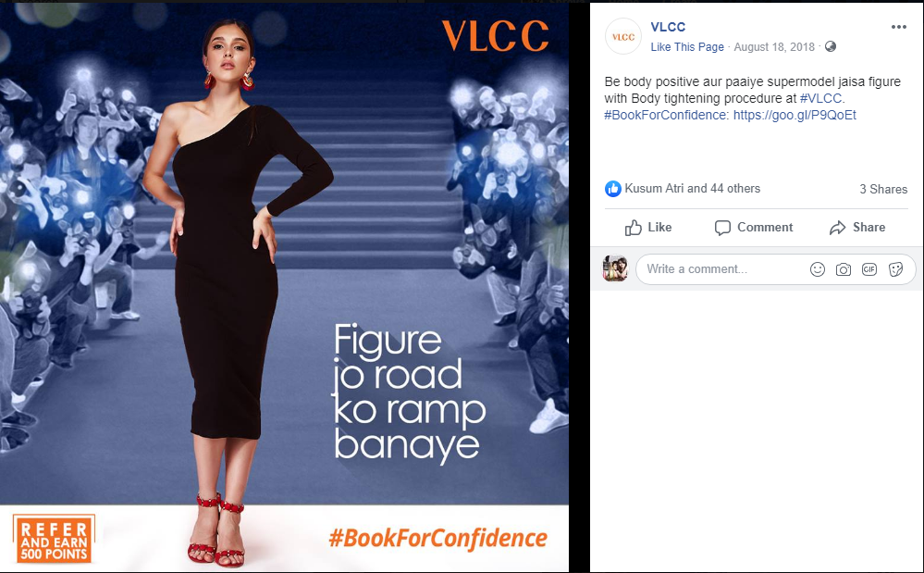Open the post options three-dot menu
Image resolution: width=924 pixels, height=573 pixels.
(x=898, y=27)
